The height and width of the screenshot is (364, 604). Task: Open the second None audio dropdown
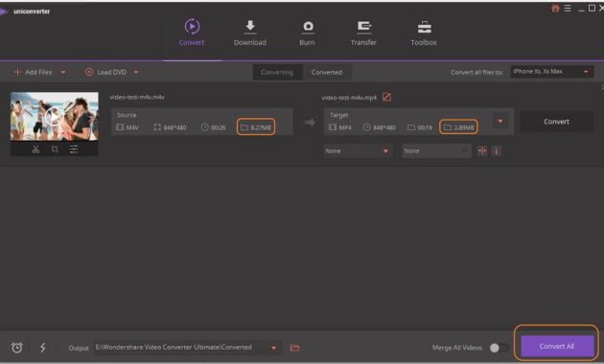(x=436, y=151)
